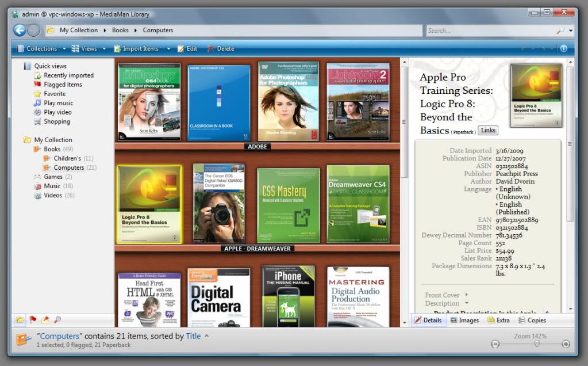Switch to the Images tab

click(464, 320)
